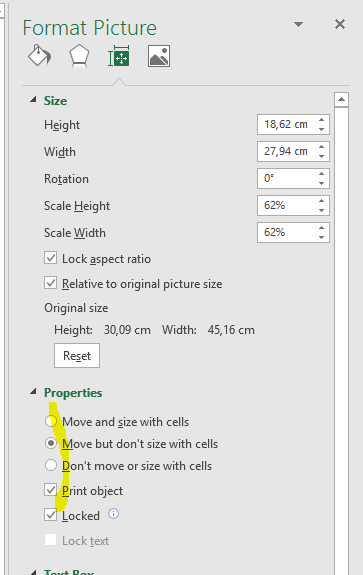Open the Effects pentagon tab

[x=79, y=56]
